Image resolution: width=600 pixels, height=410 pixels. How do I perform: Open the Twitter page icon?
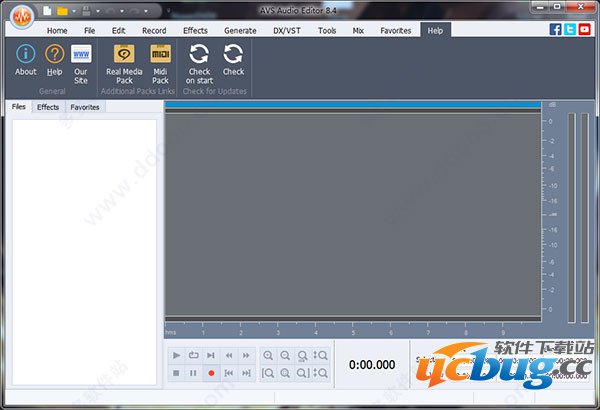[x=570, y=29]
